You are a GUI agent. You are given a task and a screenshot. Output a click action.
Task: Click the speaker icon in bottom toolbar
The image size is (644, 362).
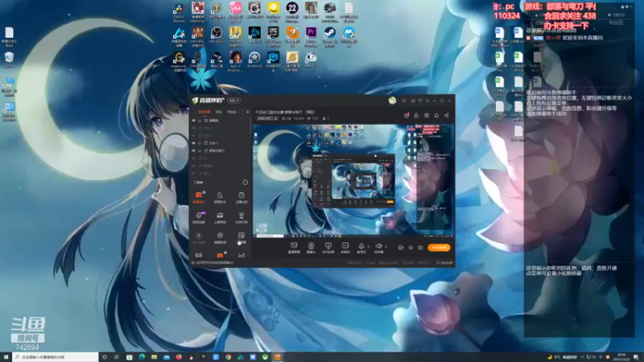tap(378, 247)
